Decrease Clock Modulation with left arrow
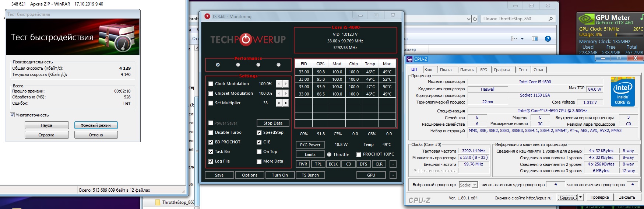 279,84
